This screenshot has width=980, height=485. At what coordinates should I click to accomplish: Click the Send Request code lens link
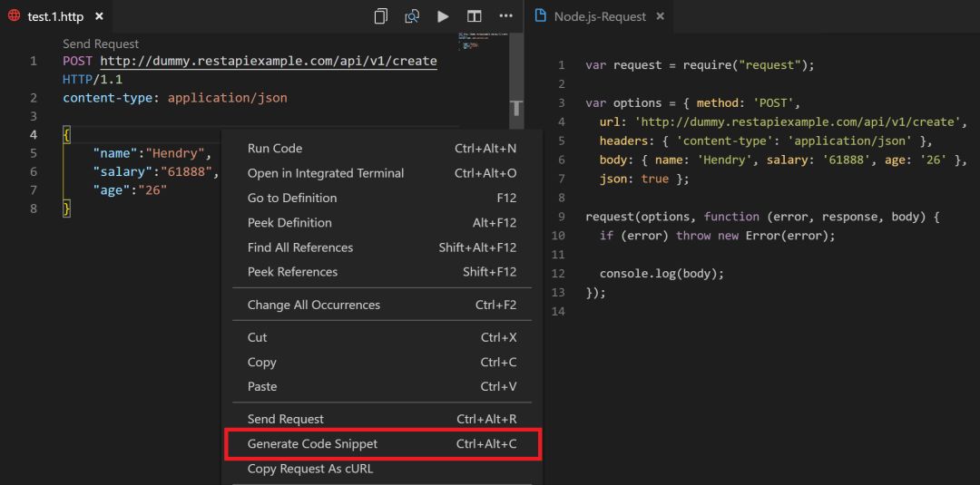(101, 44)
